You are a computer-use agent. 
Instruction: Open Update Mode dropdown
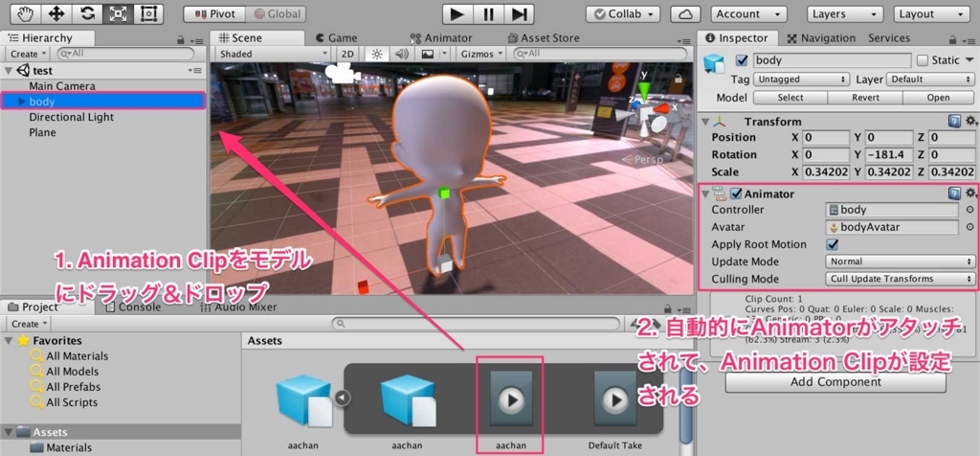(900, 261)
